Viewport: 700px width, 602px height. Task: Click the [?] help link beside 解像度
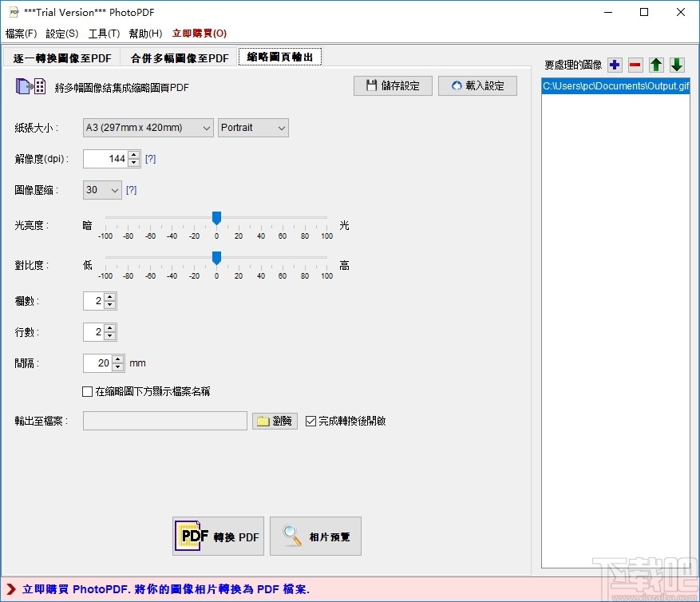coord(150,159)
